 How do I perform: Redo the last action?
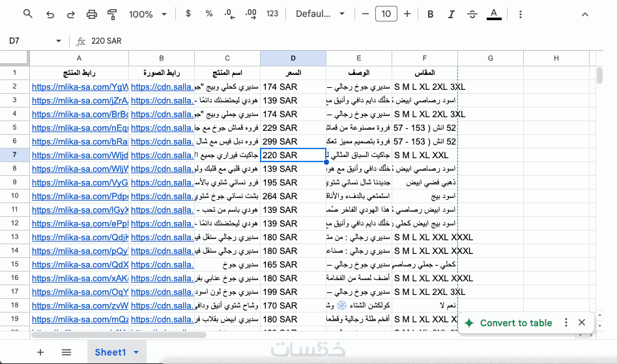point(71,14)
